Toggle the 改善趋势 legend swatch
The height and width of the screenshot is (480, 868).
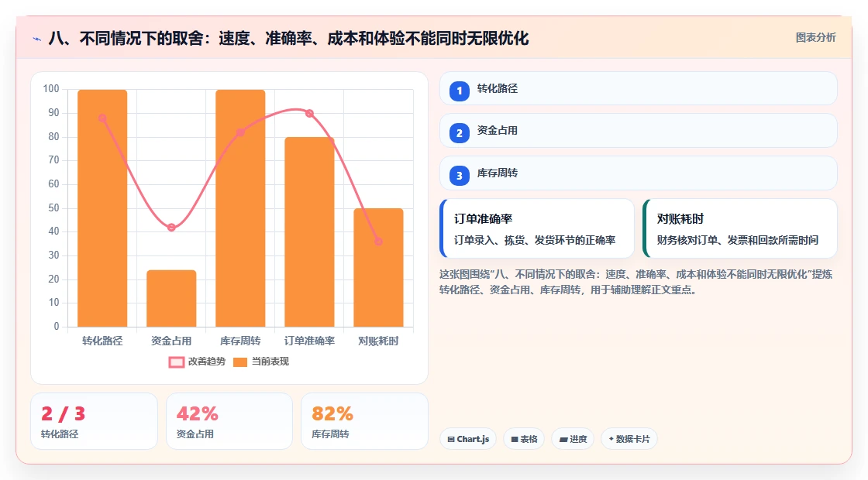point(177,362)
